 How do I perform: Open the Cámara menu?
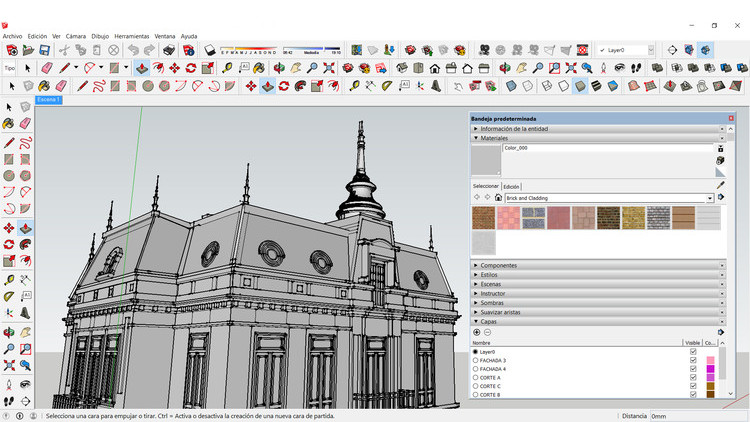(x=76, y=36)
